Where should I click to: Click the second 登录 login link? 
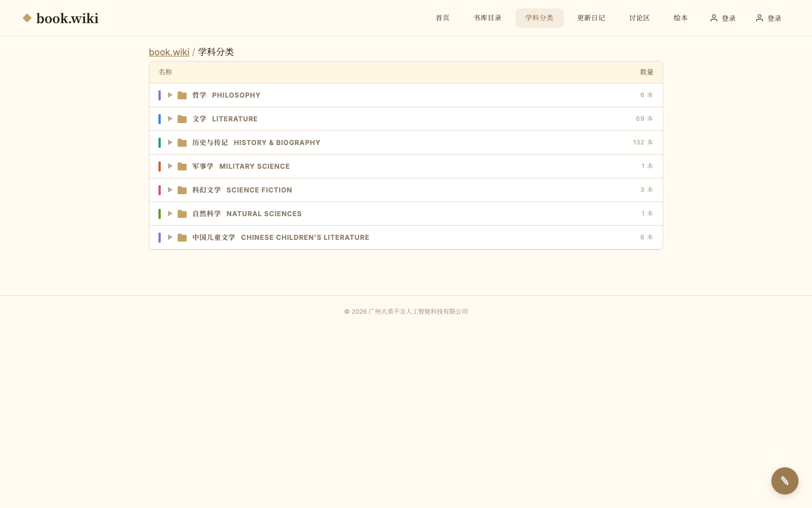tap(769, 18)
